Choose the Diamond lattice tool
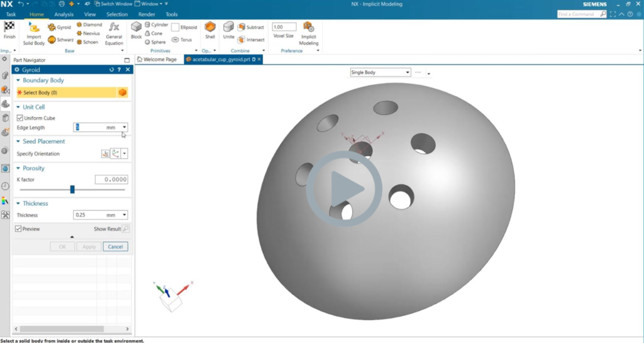Image resolution: width=644 pixels, height=343 pixels. pyautogui.click(x=89, y=25)
